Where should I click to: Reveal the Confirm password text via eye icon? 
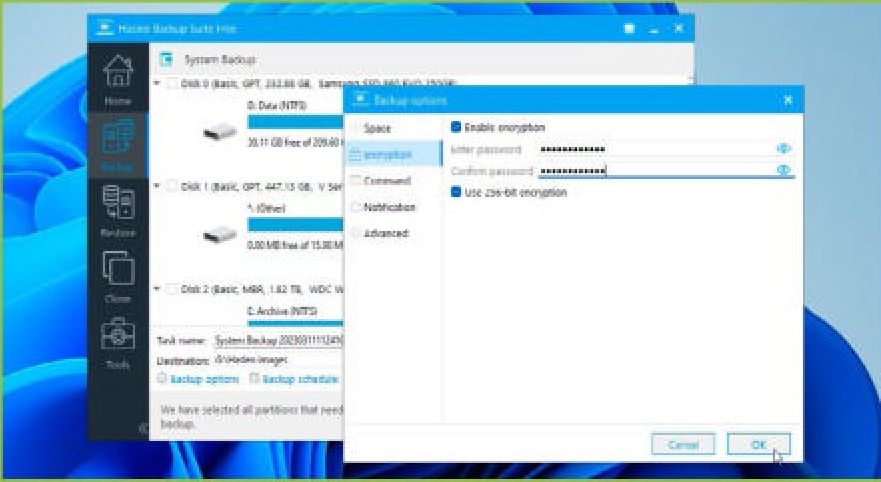783,170
